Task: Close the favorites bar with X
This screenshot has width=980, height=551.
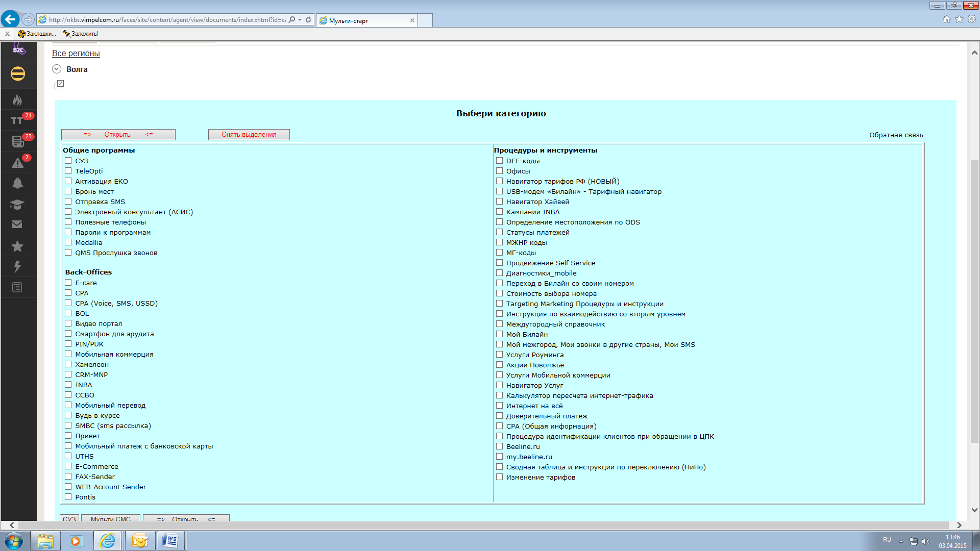Action: 7,34
